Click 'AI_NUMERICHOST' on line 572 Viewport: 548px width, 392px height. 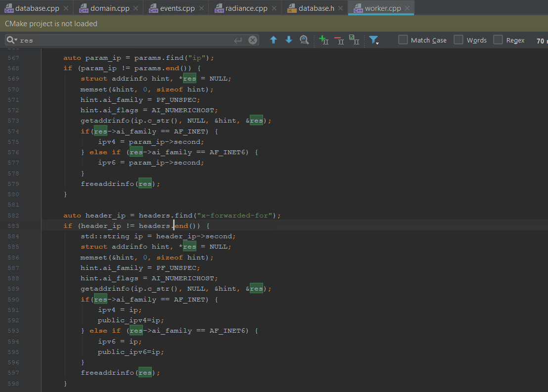point(183,110)
